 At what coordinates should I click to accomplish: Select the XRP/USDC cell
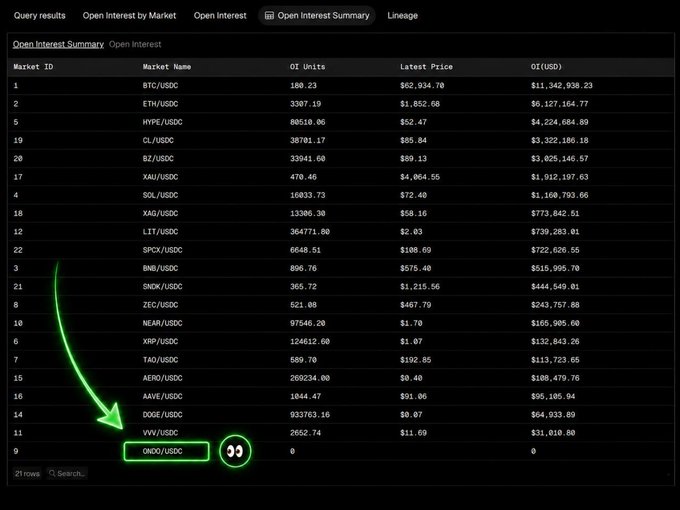[x=160, y=341]
